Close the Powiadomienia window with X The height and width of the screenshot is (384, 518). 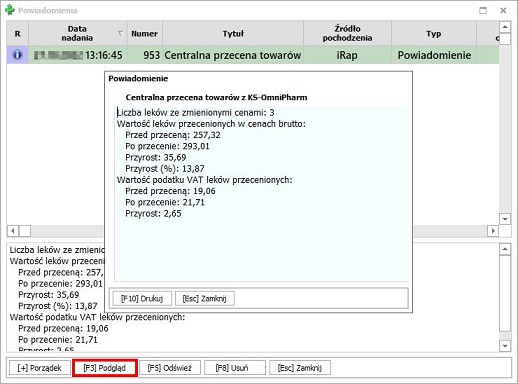[503, 10]
